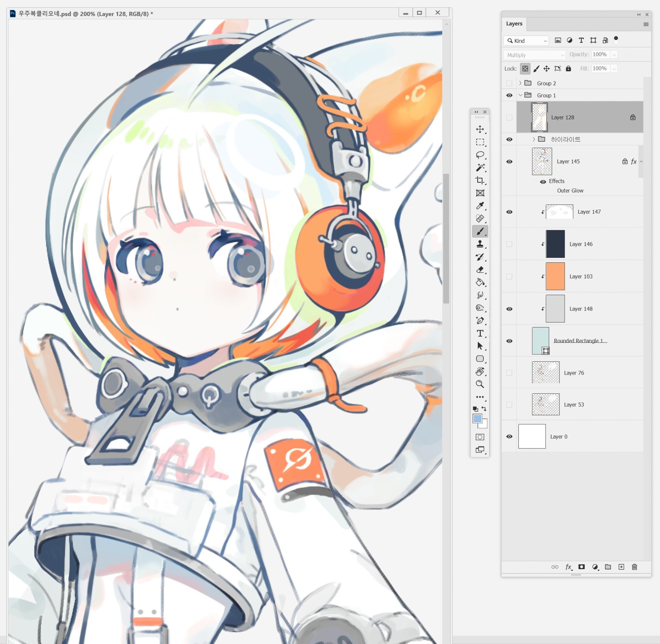Select the Layer 0 thumbnail
The image size is (660, 644).
[x=532, y=436]
